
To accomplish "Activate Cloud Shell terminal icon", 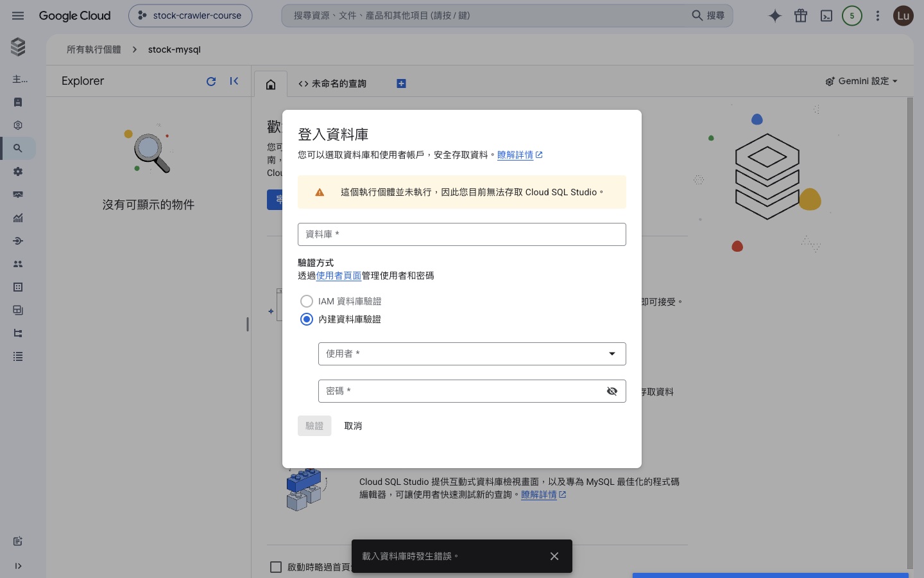I will point(826,16).
